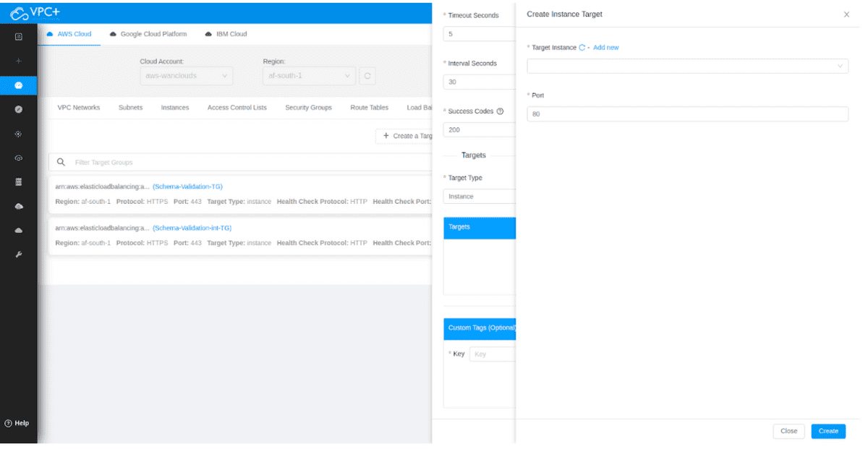Open Help at the sidebar bottom
868x449 pixels.
17,423
